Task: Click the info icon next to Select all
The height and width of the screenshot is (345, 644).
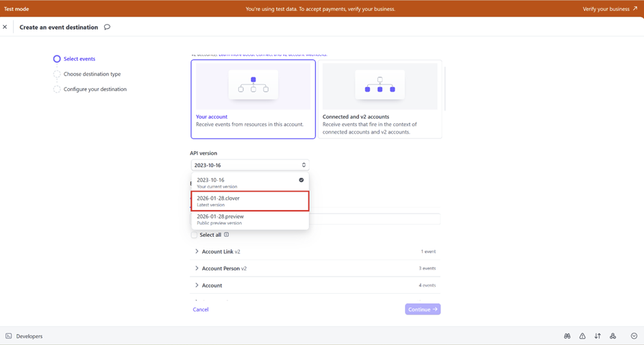Action: (x=227, y=235)
